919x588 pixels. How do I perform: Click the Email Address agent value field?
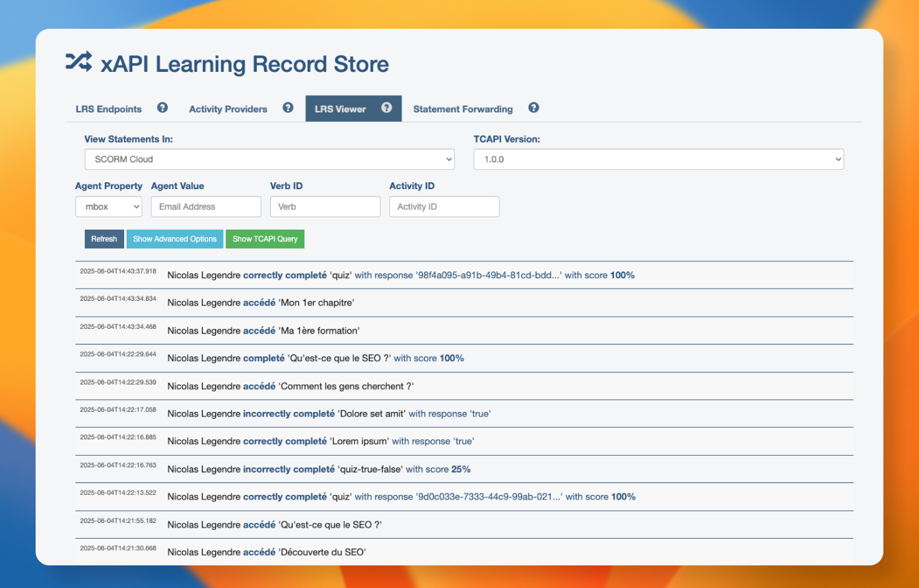206,206
